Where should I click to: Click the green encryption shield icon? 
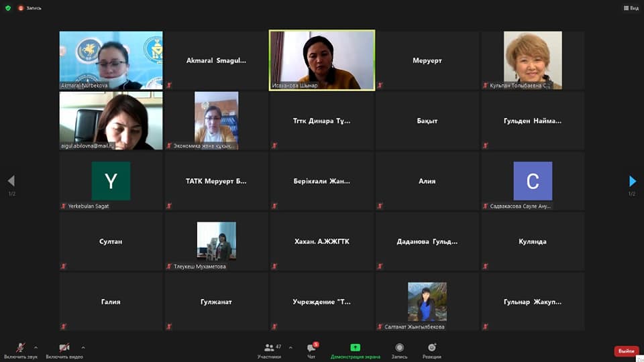[x=8, y=8]
